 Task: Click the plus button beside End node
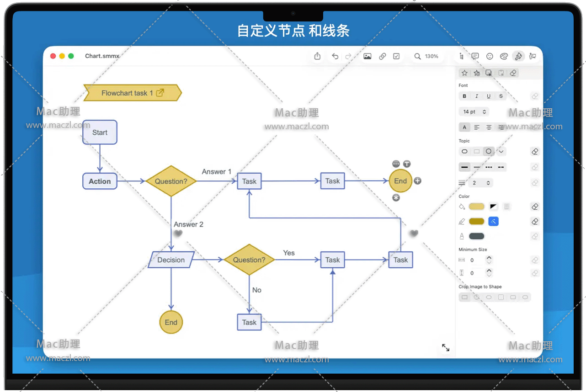coord(417,181)
